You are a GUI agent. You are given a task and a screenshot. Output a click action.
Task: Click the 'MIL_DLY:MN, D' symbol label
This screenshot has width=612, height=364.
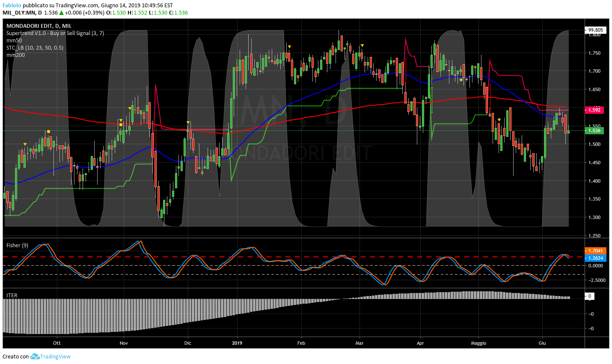(22, 13)
